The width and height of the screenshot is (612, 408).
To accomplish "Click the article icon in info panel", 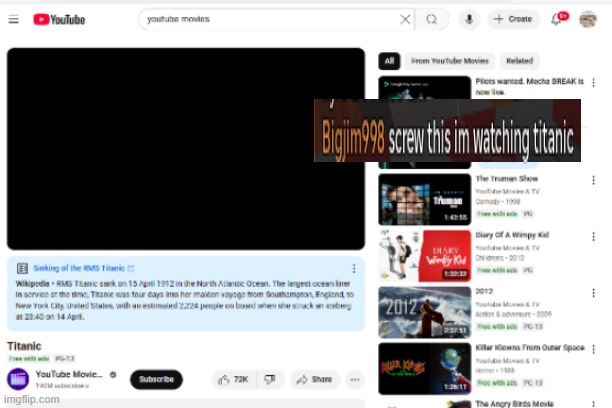I will click(x=22, y=268).
